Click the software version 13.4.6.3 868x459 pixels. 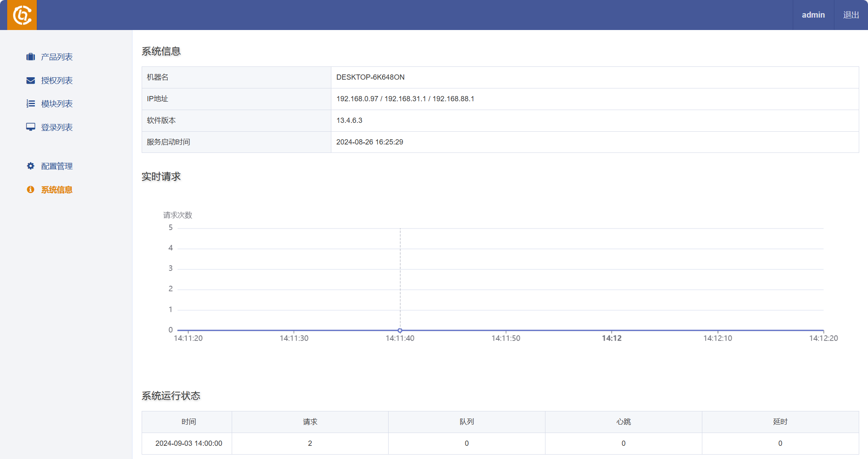click(x=349, y=120)
